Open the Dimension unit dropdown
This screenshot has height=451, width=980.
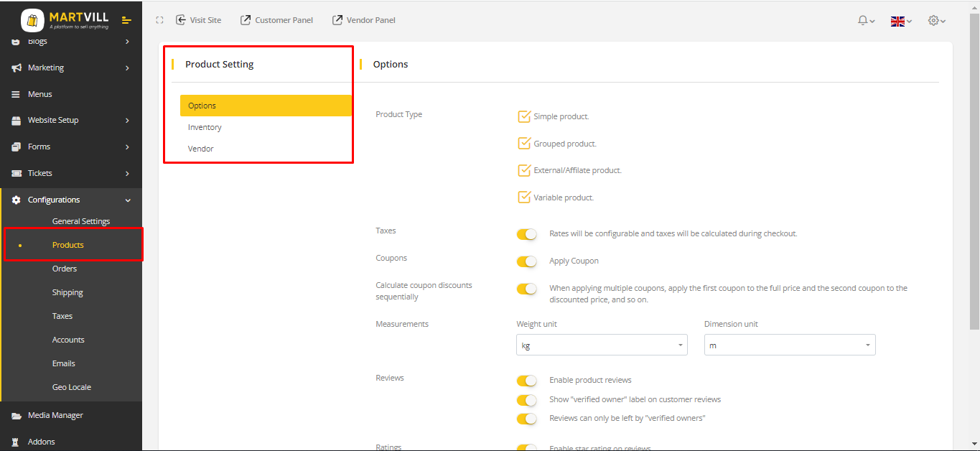789,345
